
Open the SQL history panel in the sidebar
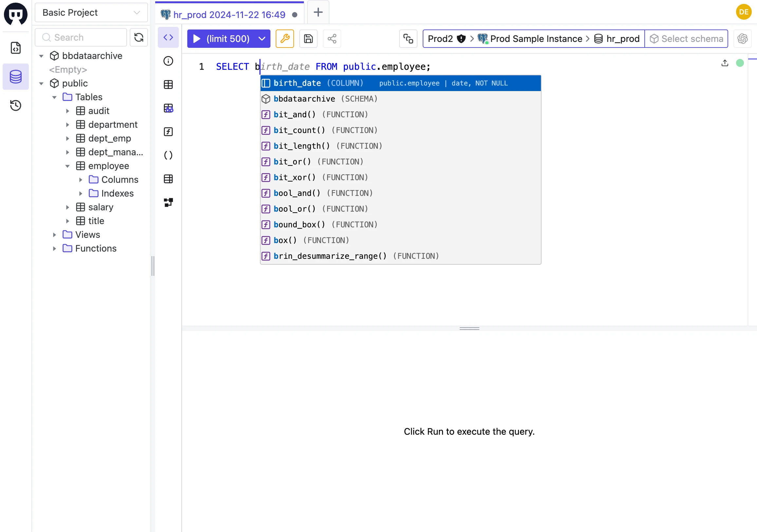[16, 105]
